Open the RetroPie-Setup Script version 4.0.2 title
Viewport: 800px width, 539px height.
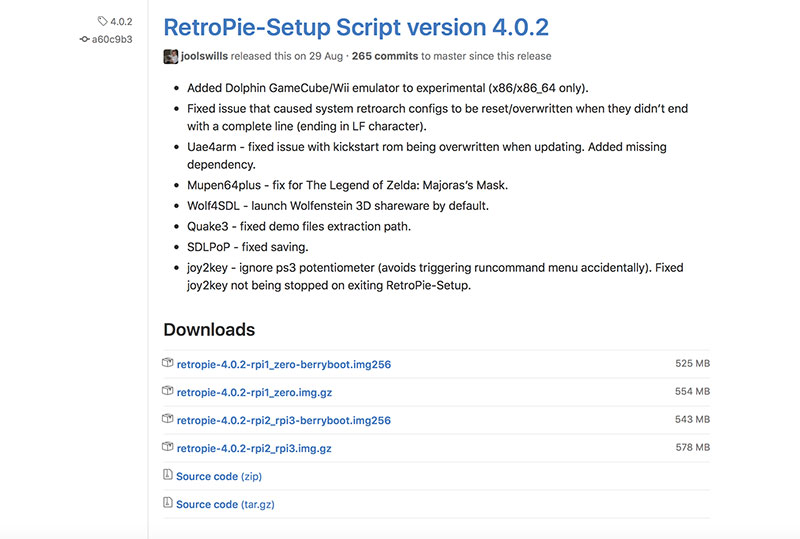point(355,27)
